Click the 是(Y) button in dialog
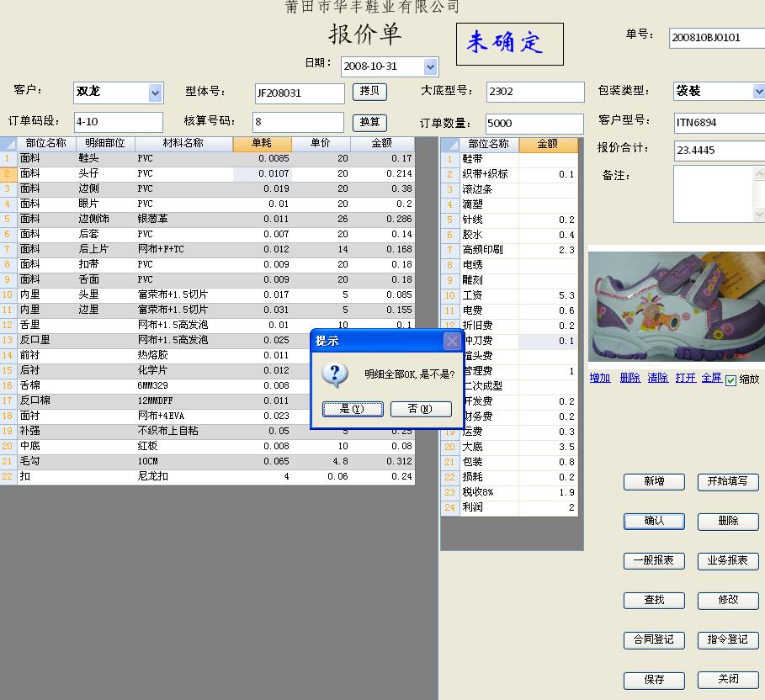The height and width of the screenshot is (700, 765). click(353, 409)
